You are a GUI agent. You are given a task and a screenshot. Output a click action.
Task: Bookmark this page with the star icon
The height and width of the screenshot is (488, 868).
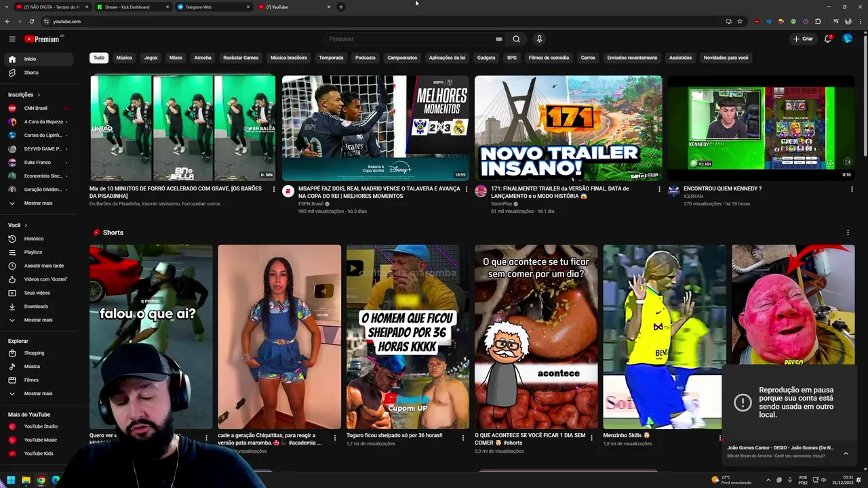[x=740, y=21]
